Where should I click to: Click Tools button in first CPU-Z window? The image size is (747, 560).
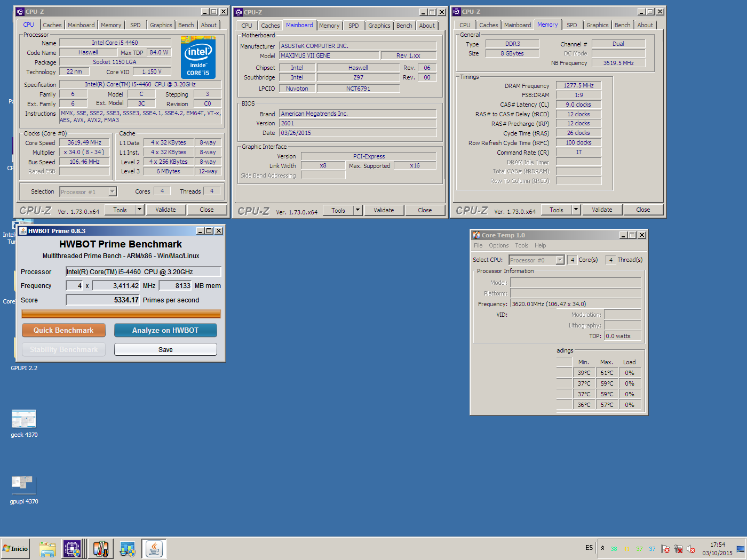click(x=120, y=210)
